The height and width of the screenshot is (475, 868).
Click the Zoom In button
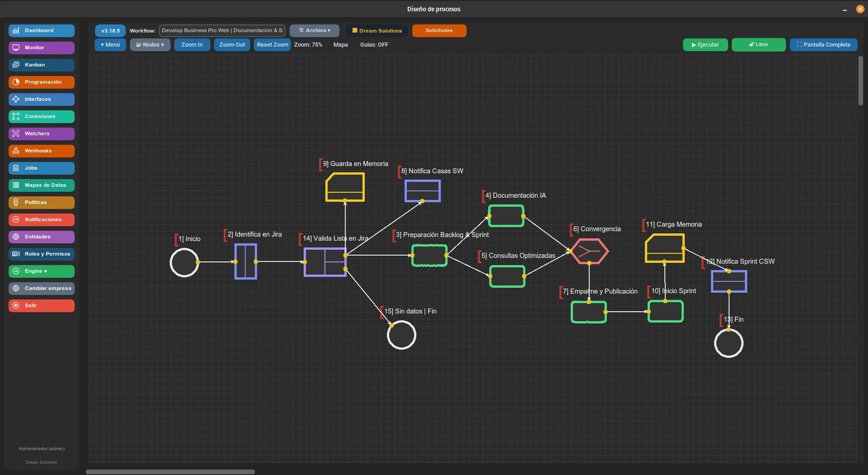pos(192,45)
